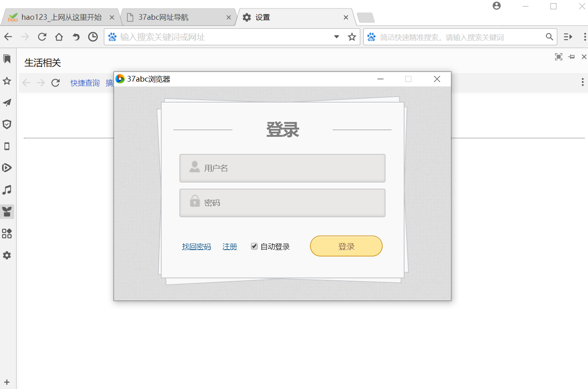Toggle the pin icon on the side panel
The height and width of the screenshot is (389, 588).
[571, 57]
